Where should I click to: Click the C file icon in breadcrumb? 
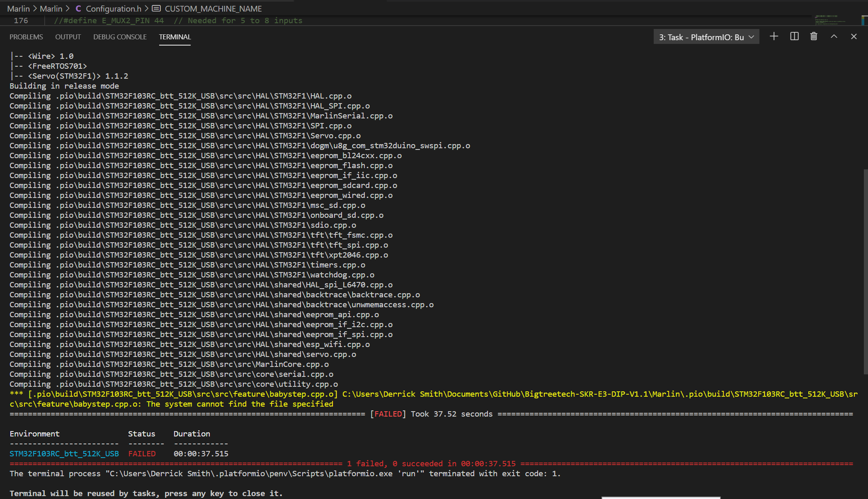point(78,9)
